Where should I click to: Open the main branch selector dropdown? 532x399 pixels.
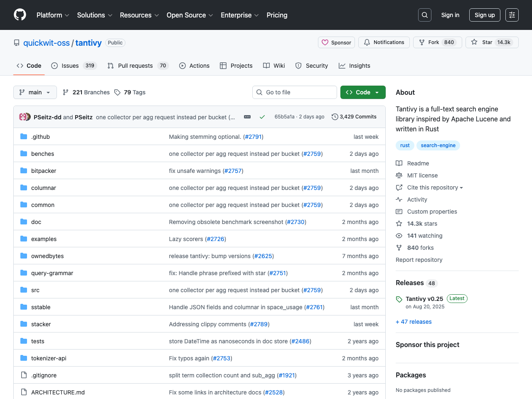tap(35, 92)
